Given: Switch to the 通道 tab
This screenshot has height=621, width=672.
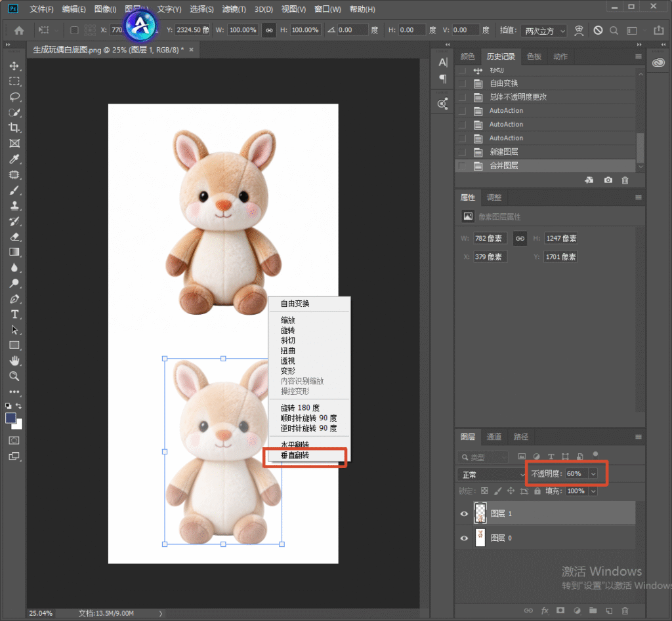Looking at the screenshot, I should pos(494,437).
